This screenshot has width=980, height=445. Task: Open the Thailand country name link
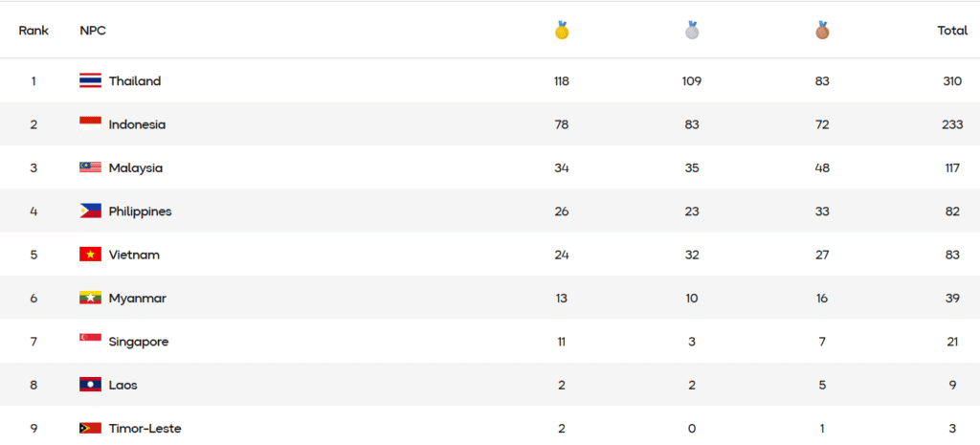coord(135,81)
